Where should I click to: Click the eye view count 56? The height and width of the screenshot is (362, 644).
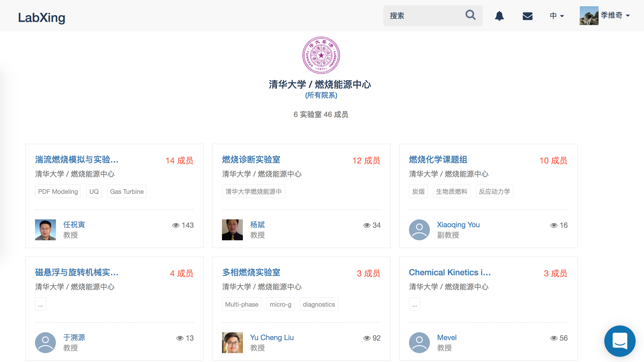click(x=559, y=338)
